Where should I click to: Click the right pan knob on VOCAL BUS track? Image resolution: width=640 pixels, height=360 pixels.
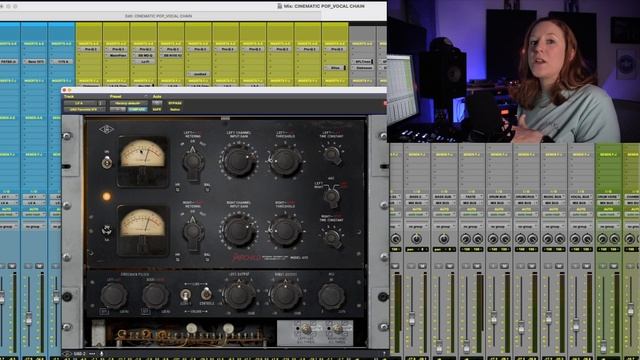[587, 239]
